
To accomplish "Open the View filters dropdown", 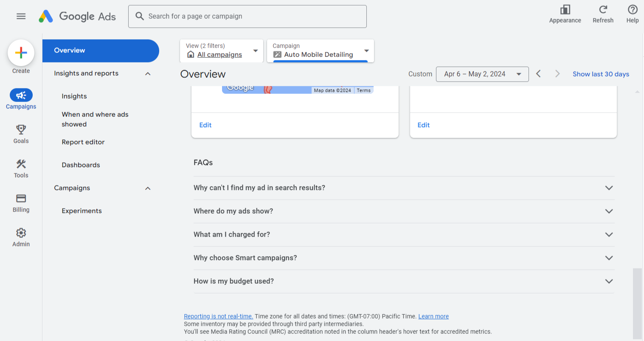I will pos(222,51).
